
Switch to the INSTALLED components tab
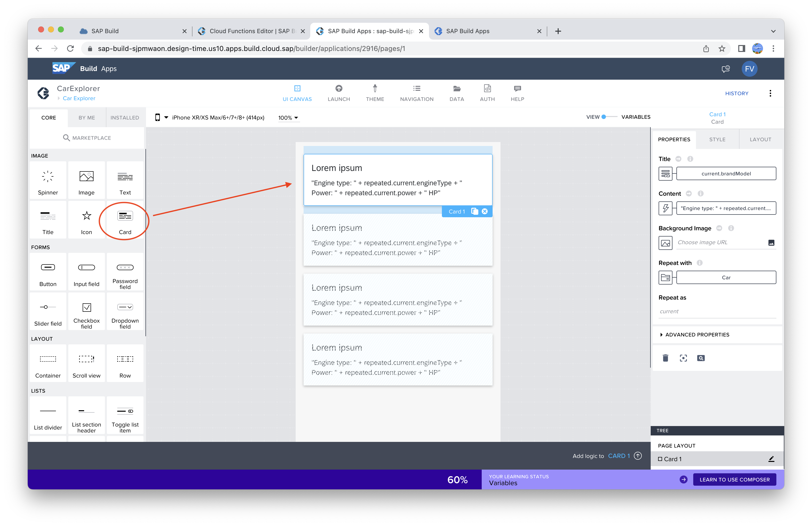pos(124,118)
